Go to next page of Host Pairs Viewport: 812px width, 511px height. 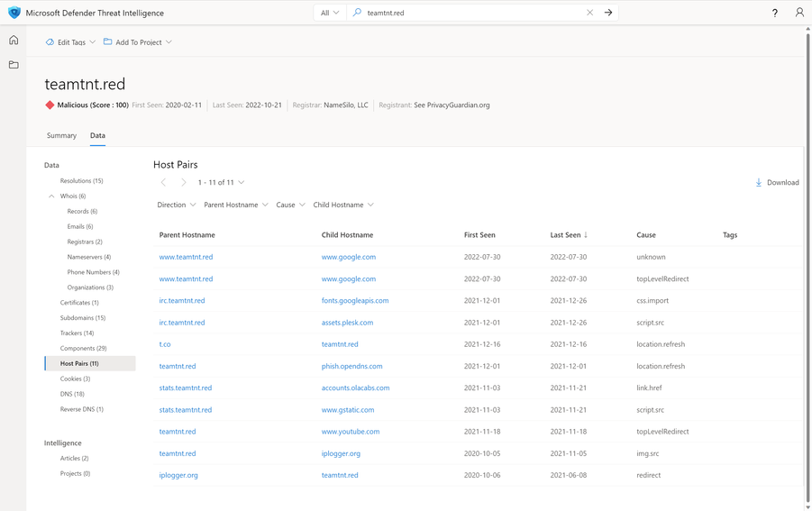[x=183, y=182]
